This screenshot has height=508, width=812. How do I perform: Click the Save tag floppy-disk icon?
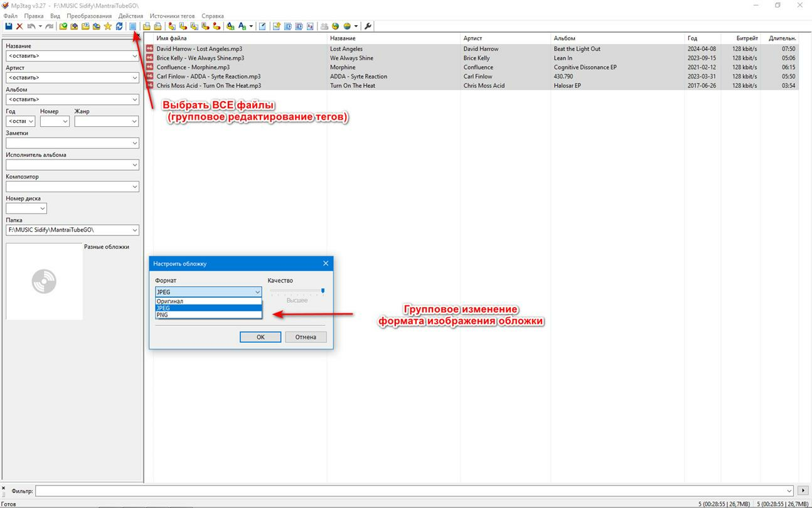coord(9,26)
